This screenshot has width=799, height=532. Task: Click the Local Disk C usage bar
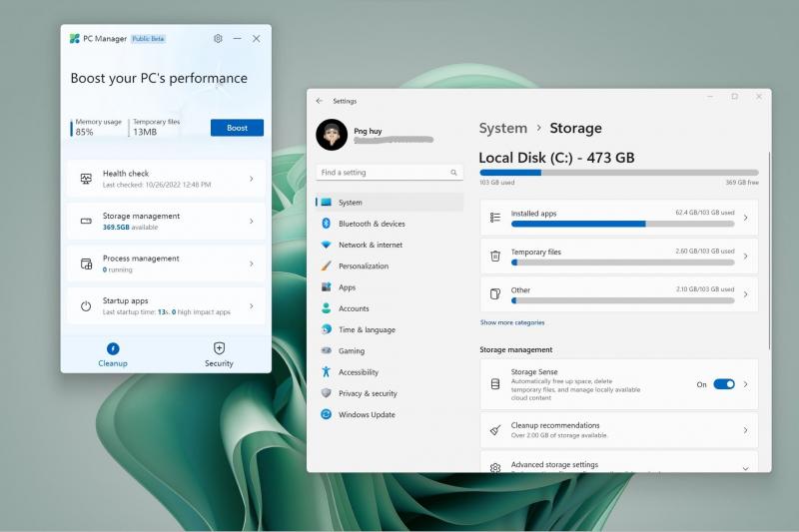tap(618, 173)
